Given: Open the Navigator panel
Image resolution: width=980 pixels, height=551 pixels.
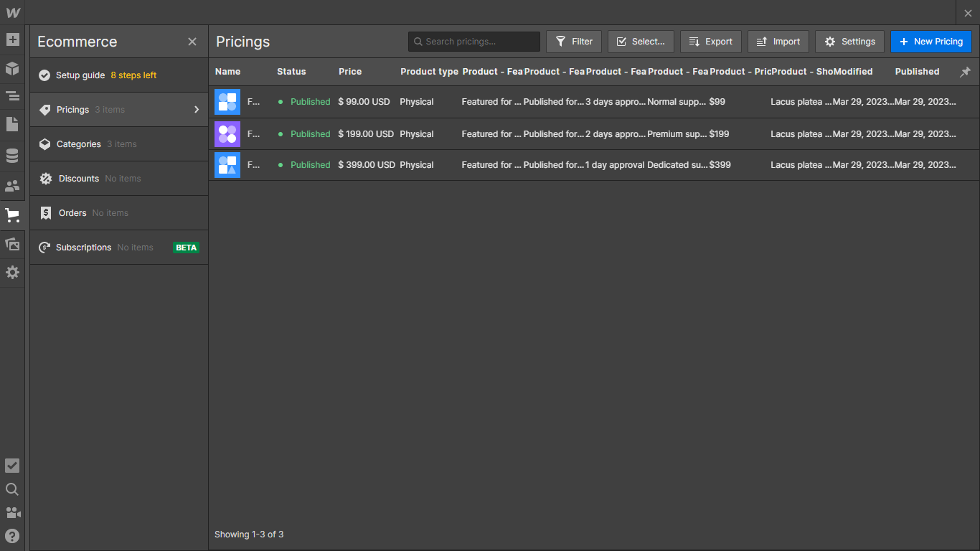Looking at the screenshot, I should click(12, 96).
